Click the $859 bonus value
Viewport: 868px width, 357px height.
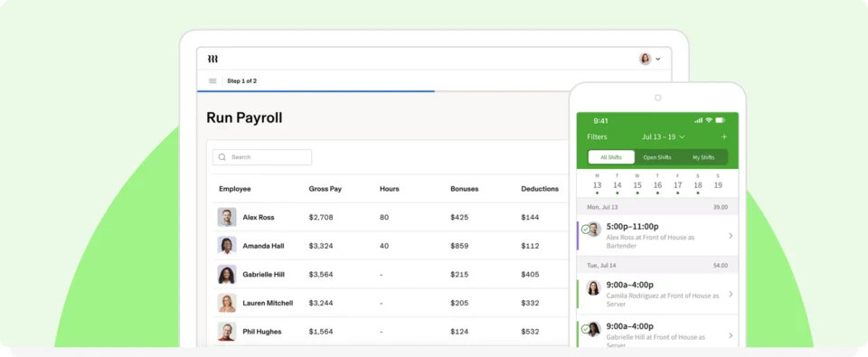[x=459, y=246]
